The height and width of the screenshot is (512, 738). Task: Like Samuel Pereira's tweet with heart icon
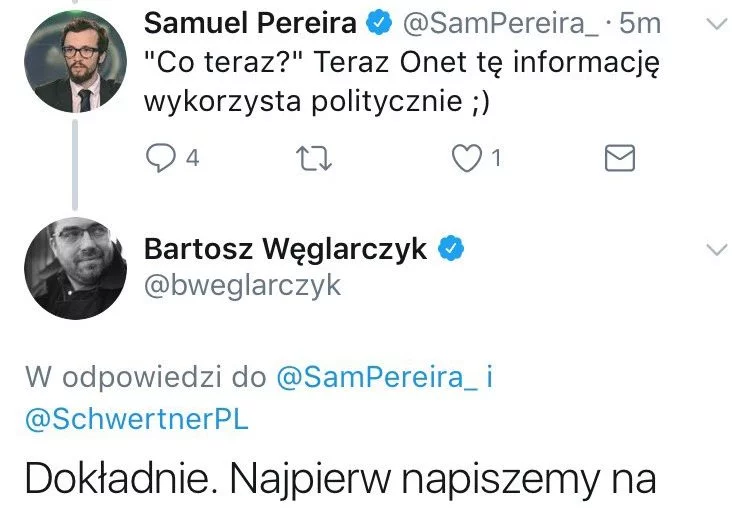tap(467, 158)
